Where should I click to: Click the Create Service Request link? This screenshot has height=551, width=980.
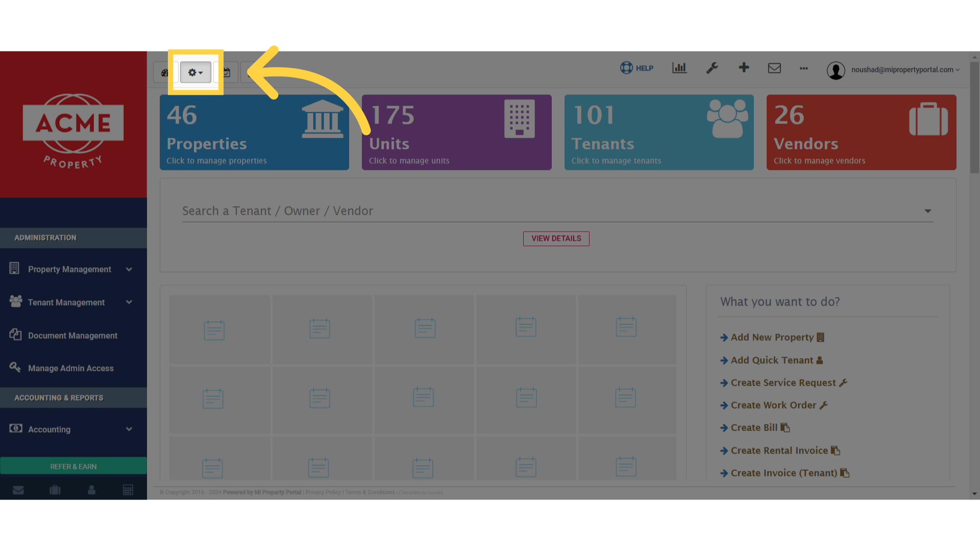click(783, 383)
